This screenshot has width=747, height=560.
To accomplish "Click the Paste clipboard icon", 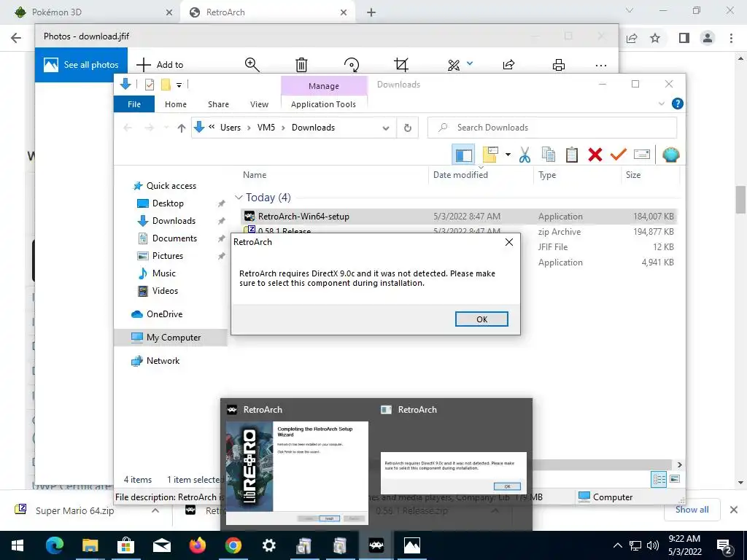I will [x=572, y=155].
